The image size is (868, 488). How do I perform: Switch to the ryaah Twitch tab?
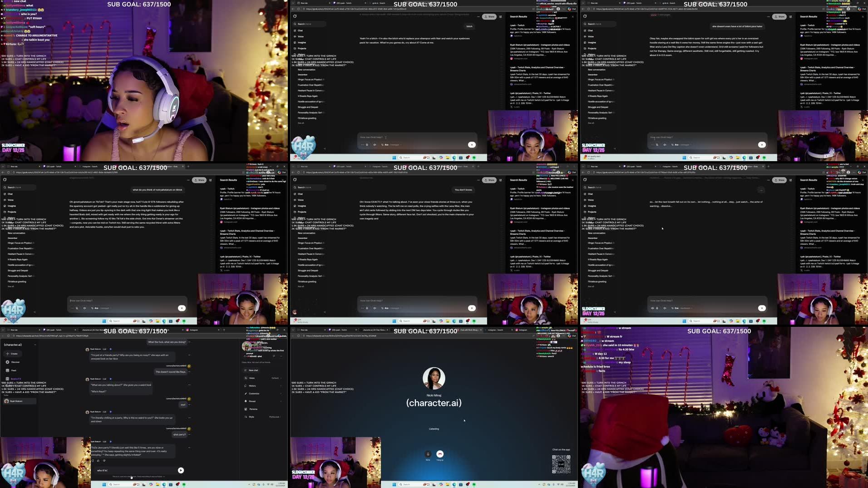(53, 330)
